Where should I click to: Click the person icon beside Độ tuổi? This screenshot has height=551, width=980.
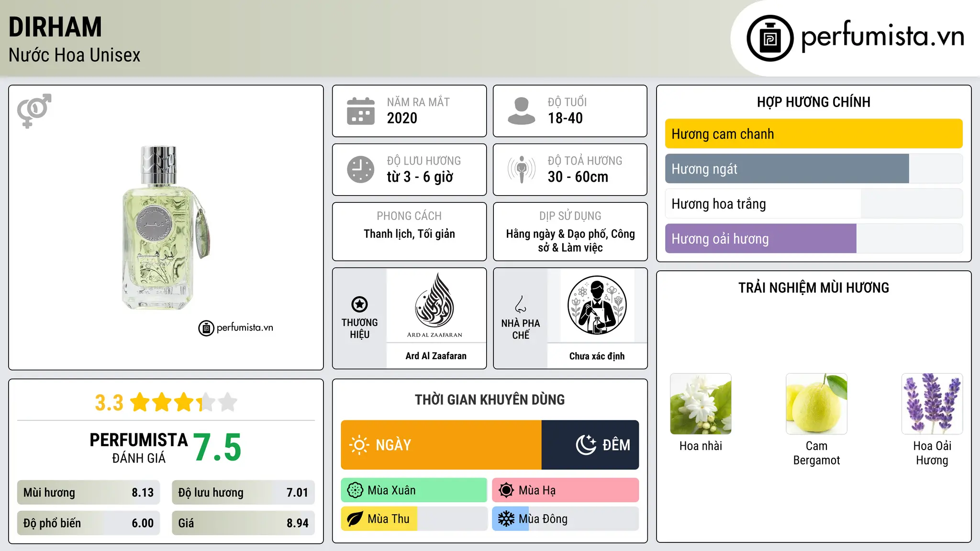(x=522, y=111)
